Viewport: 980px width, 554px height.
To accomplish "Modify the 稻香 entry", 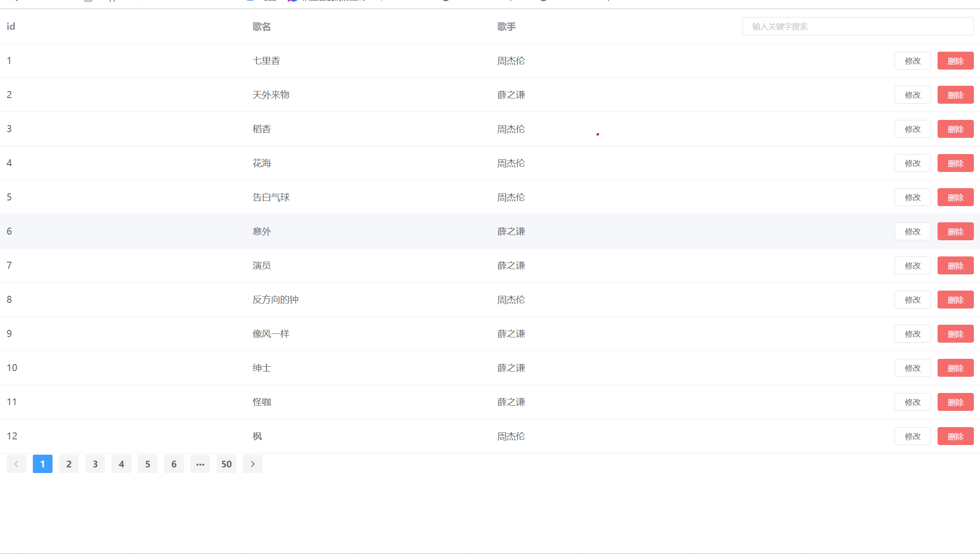I will coord(913,129).
